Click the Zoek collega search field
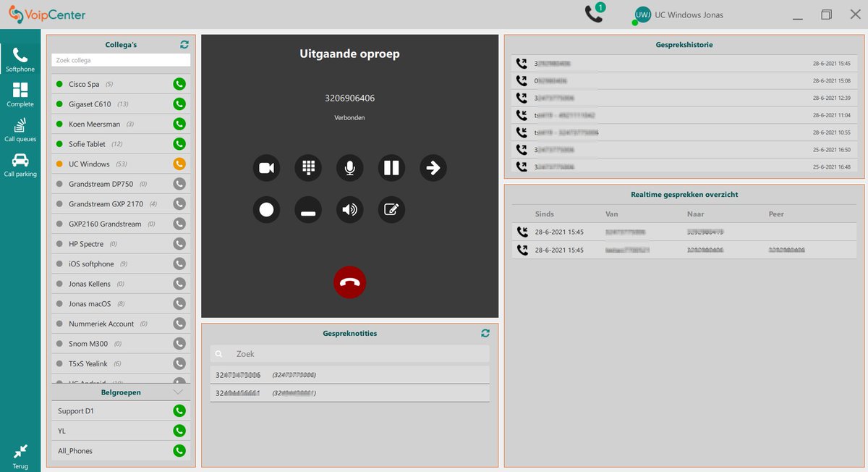This screenshot has height=472, width=868. click(119, 60)
